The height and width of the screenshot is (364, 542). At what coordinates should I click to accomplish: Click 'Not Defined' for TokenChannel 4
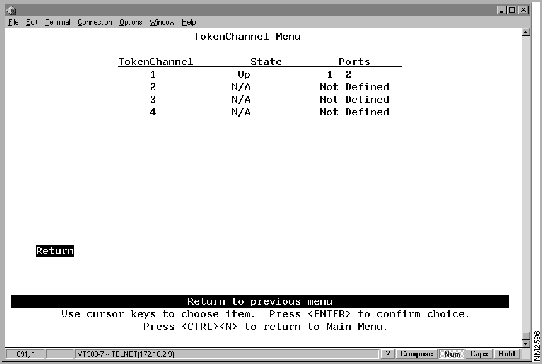click(354, 112)
